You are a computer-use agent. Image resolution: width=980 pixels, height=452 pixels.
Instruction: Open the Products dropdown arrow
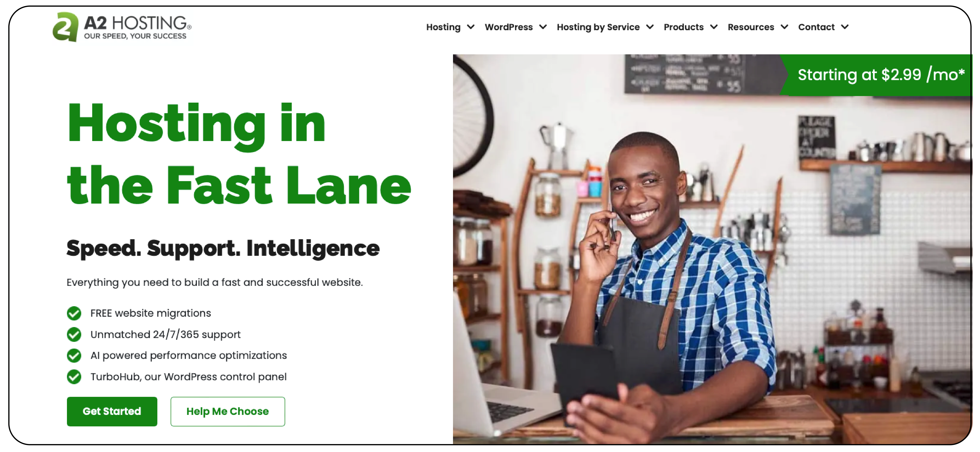pos(714,27)
